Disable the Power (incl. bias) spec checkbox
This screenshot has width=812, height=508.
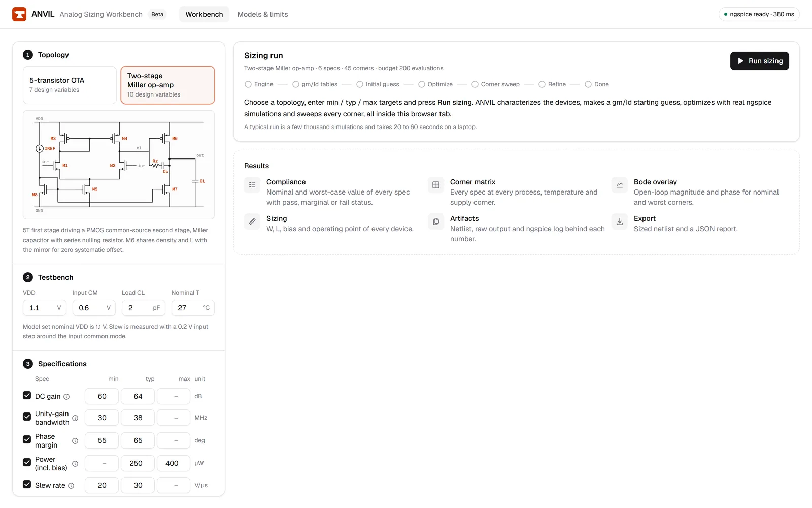point(27,462)
